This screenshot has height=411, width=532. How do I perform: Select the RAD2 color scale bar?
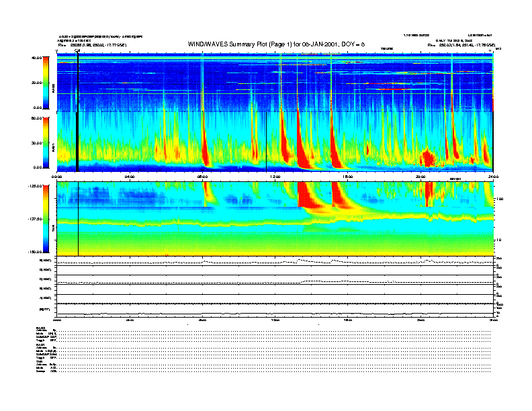tap(46, 83)
